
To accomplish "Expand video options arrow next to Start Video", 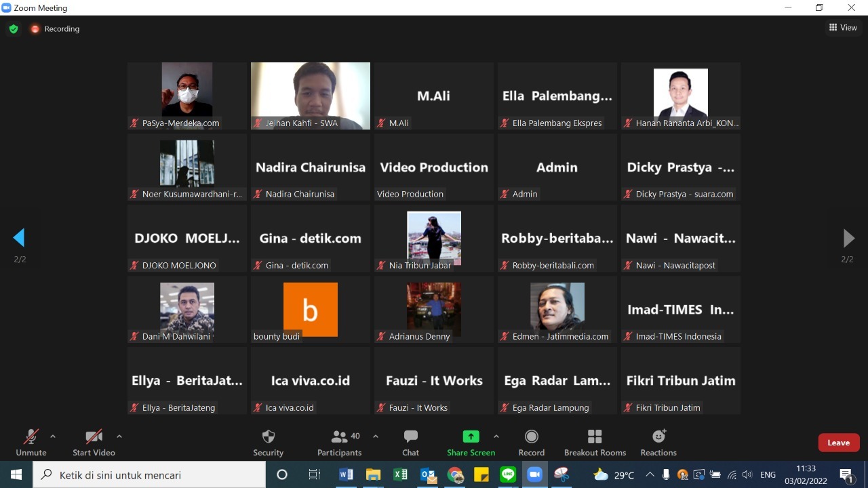I will (119, 436).
